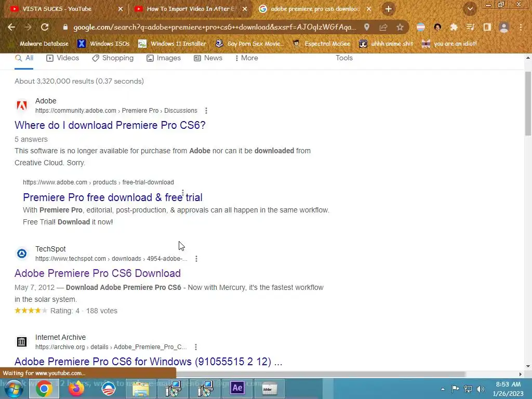Open Internet Archive Premiere Pro CS6 result
The height and width of the screenshot is (399, 532).
148,362
